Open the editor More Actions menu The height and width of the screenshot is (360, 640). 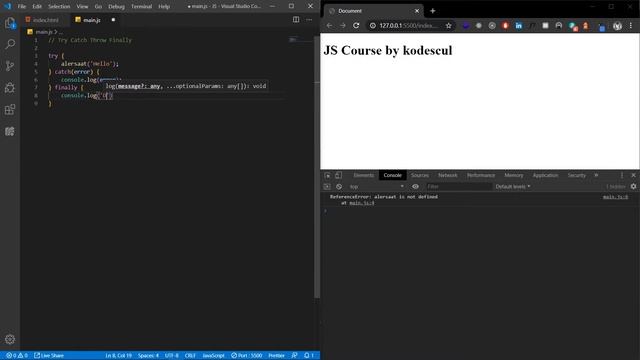pyautogui.click(x=309, y=20)
